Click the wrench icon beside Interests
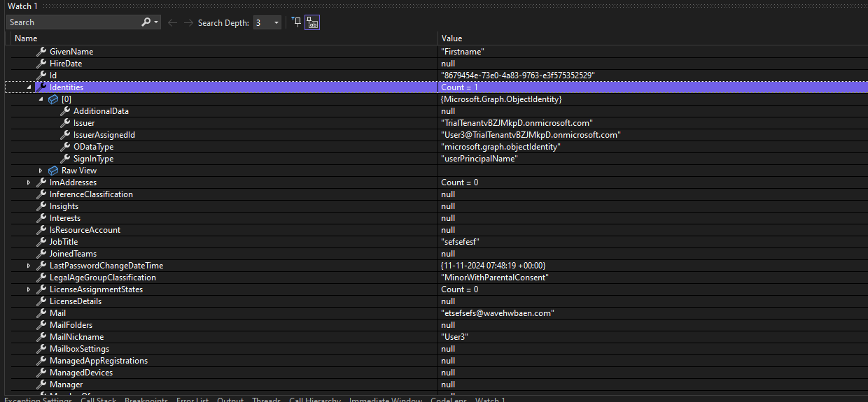Screen dimensions: 868x402 point(41,218)
